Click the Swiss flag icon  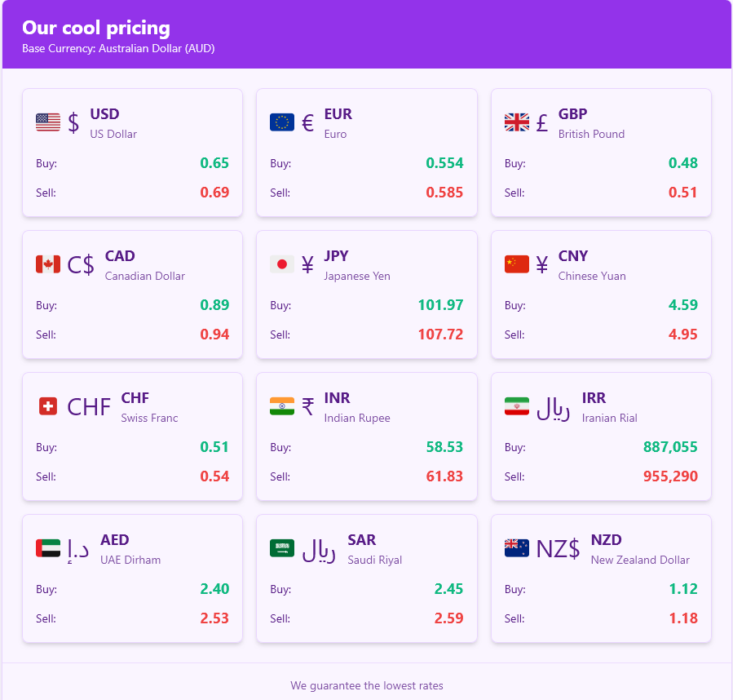pos(48,406)
